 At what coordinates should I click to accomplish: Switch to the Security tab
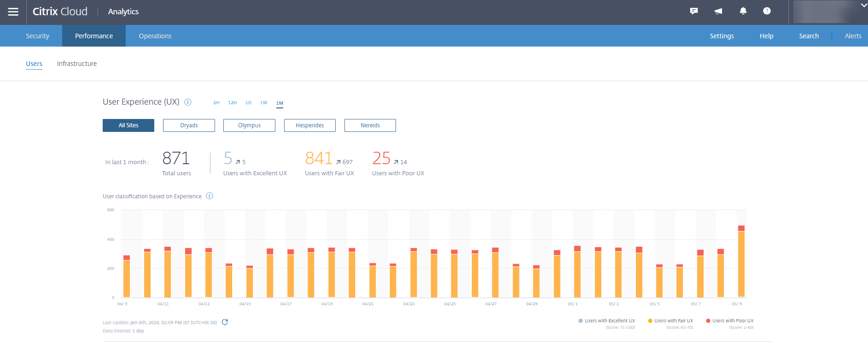point(37,36)
